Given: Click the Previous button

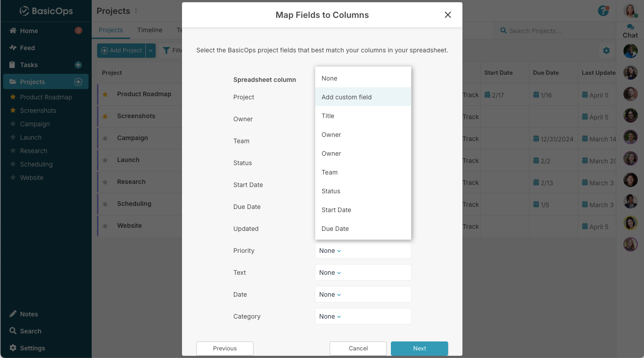Looking at the screenshot, I should click(x=225, y=349).
